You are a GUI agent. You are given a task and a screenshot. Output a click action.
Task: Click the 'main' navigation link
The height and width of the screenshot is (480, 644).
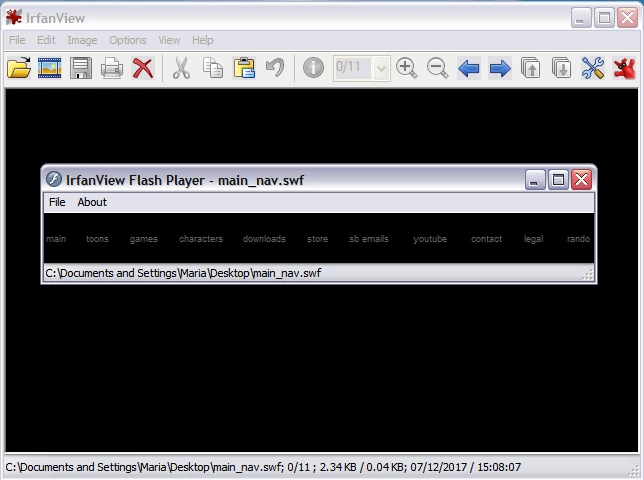pos(56,239)
